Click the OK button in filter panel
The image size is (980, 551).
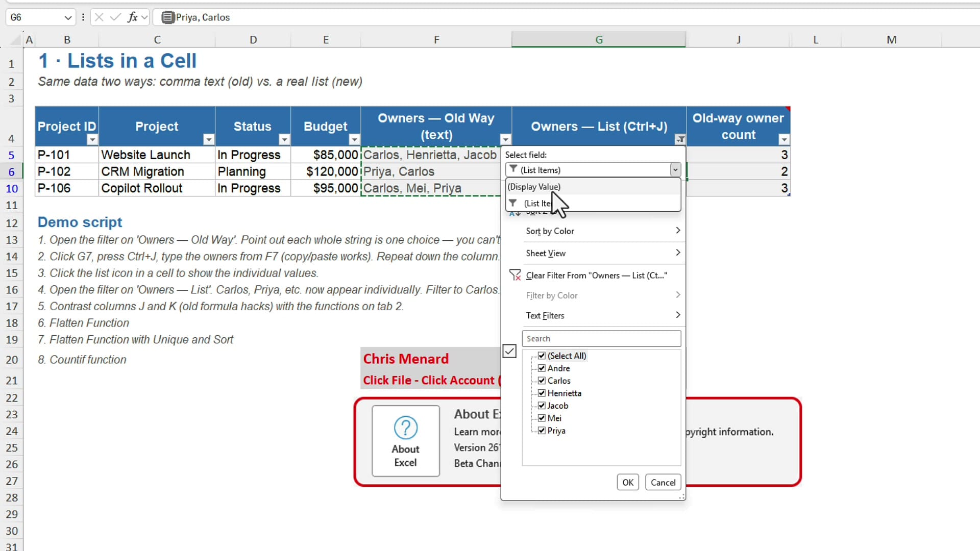pyautogui.click(x=628, y=483)
